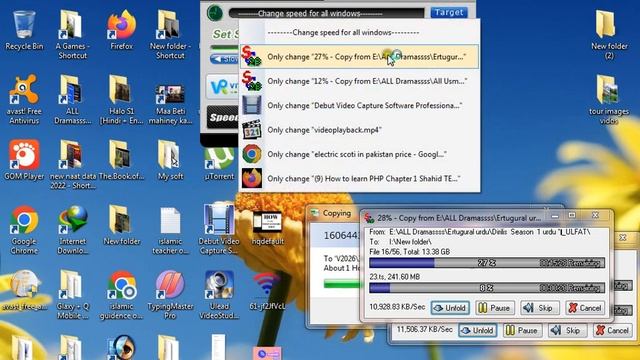640x360 pixels.
Task: Click Unfold in the background copy window
Action: click(478, 330)
